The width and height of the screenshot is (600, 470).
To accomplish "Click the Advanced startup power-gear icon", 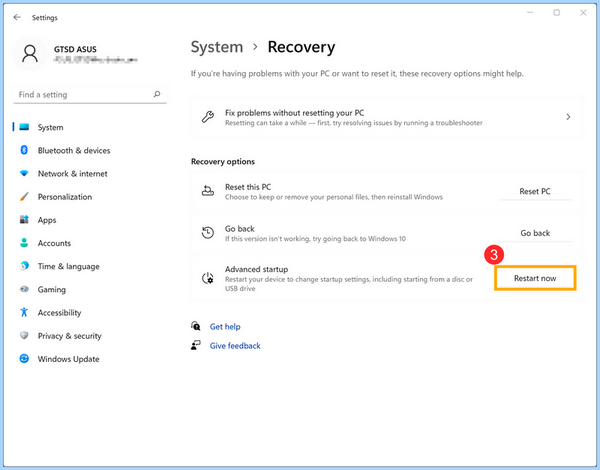I will point(208,278).
